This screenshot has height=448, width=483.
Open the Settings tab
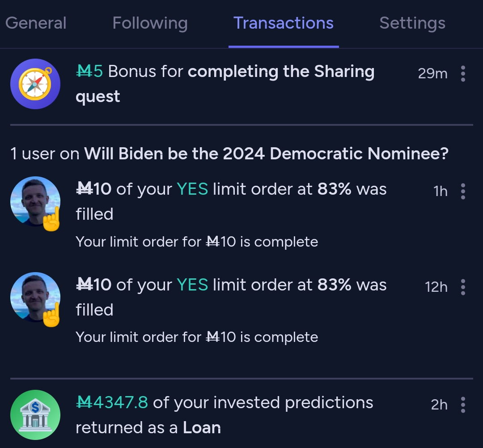[412, 23]
